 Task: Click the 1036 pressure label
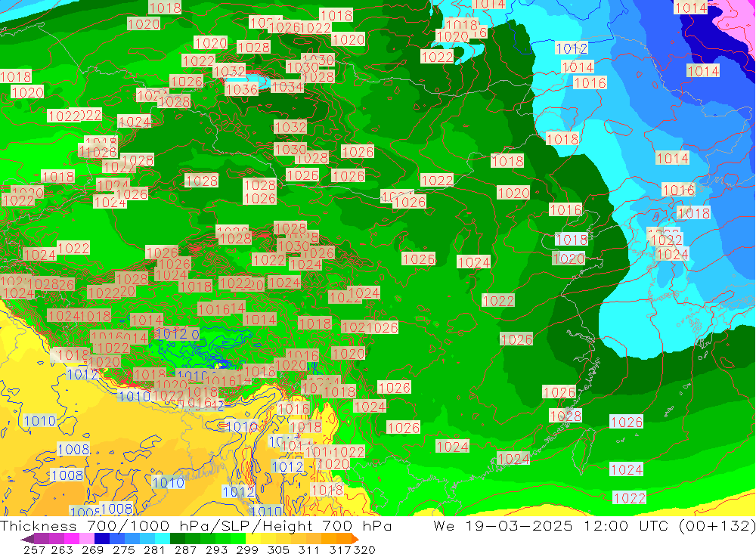point(242,89)
